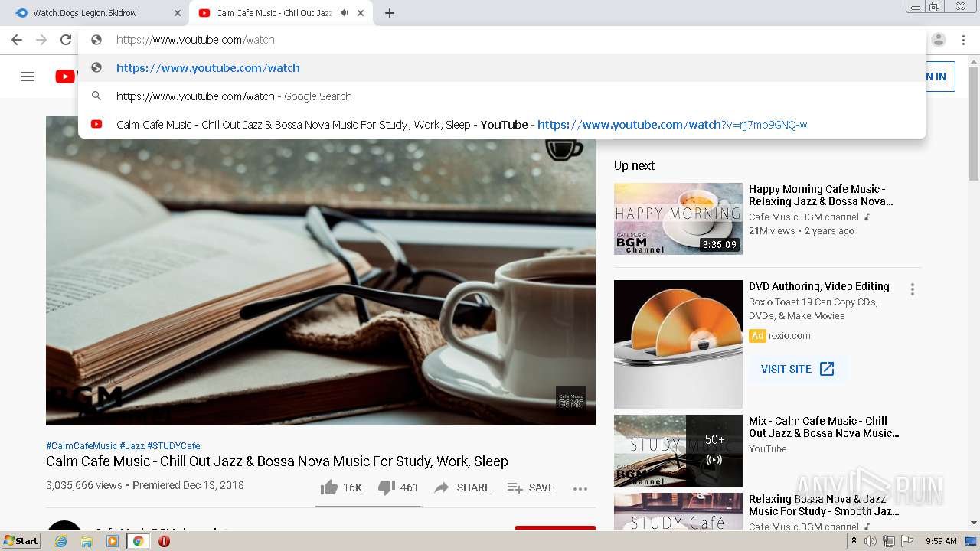Like the video with thumbs up

pyautogui.click(x=341, y=487)
